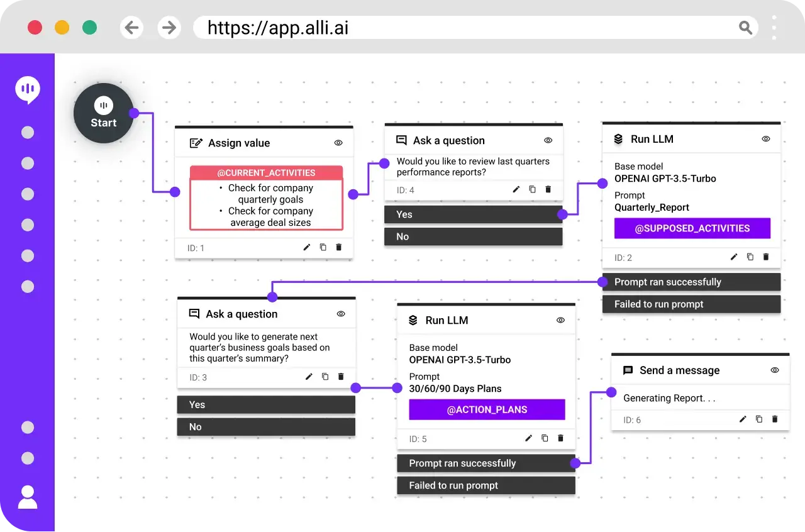
Task: Toggle the eye on Send a message node
Action: pyautogui.click(x=775, y=370)
